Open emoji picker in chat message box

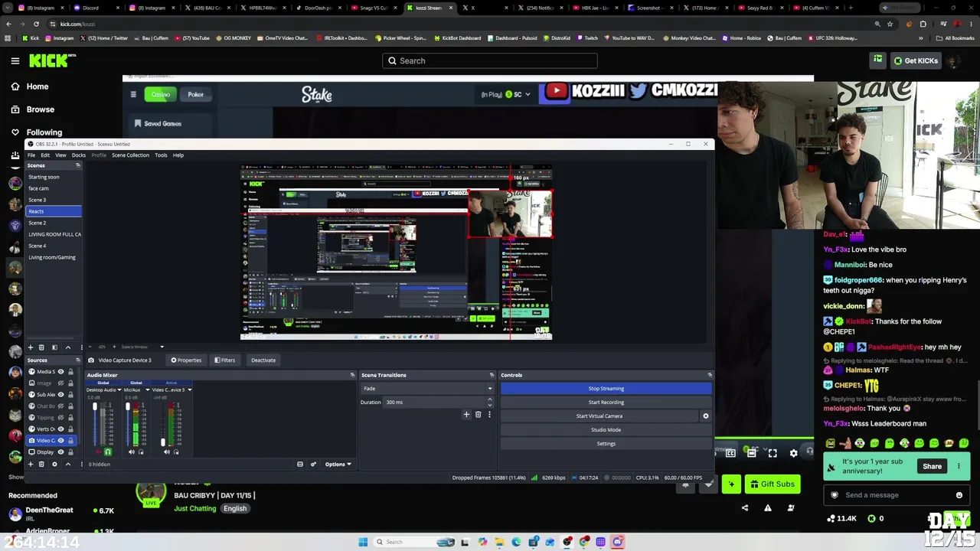coord(959,495)
